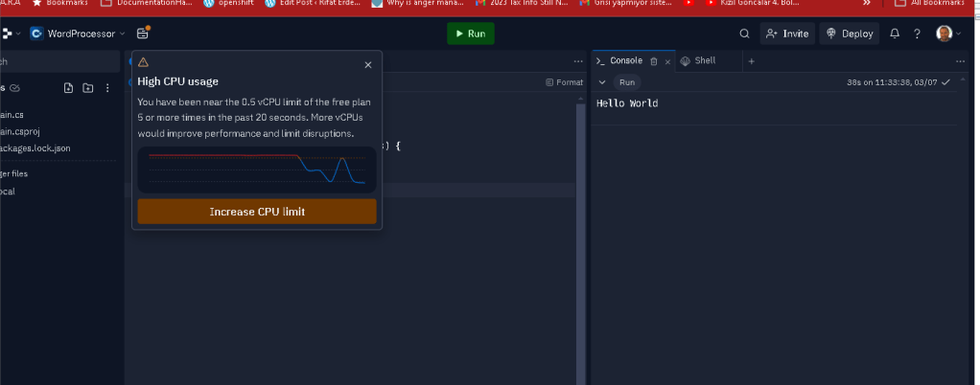980x385 pixels.
Task: Click the CPU usage graph
Action: pos(257,170)
